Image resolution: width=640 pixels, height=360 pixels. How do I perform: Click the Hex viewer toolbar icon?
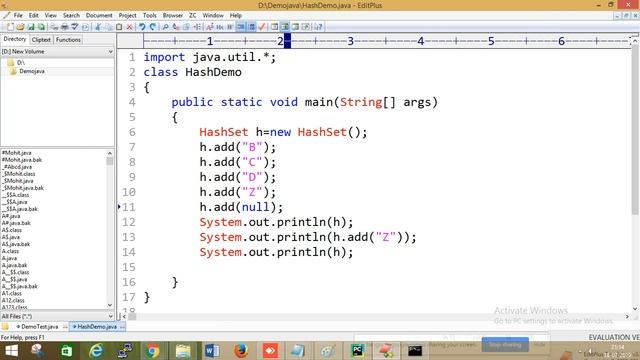tap(220, 27)
